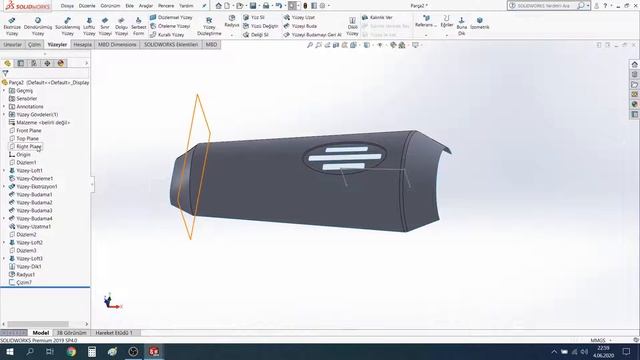Image resolution: width=640 pixels, height=360 pixels.
Task: Click the Save icon in quick toolbar
Action: click(253, 6)
